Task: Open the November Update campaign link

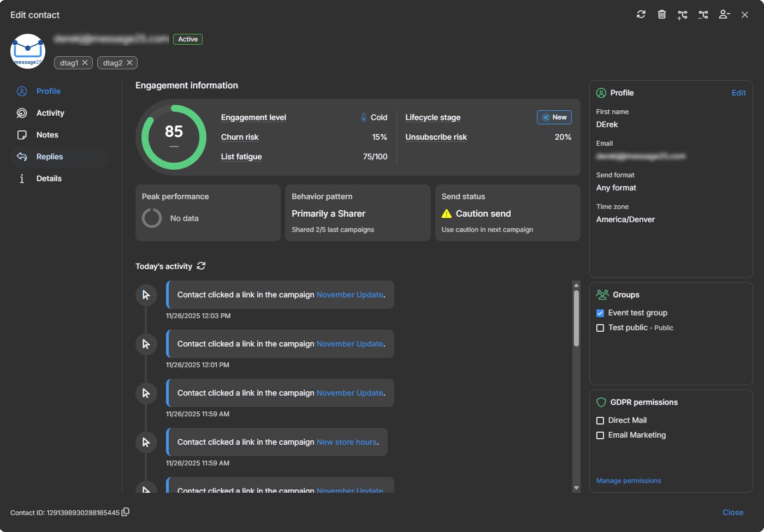Action: pos(350,294)
